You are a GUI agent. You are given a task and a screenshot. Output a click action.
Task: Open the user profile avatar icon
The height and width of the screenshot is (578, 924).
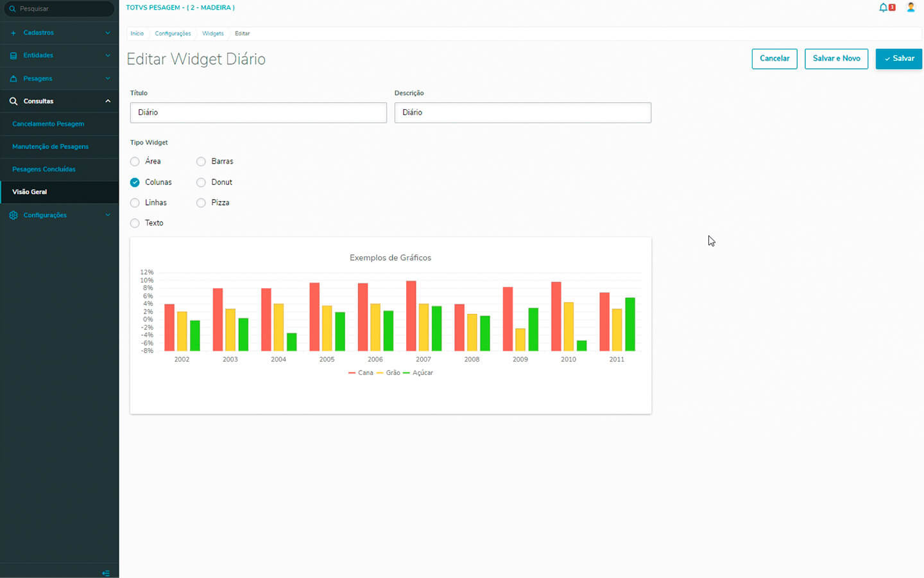pyautogui.click(x=911, y=8)
